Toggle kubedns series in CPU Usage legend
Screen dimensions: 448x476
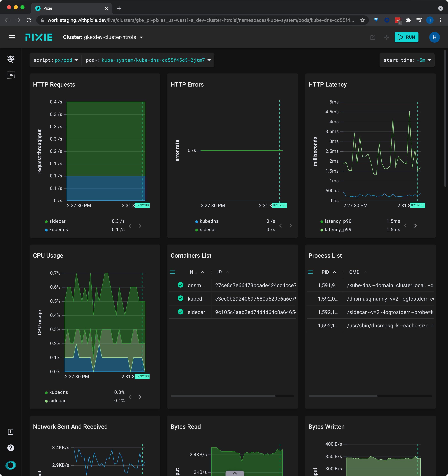[x=58, y=392]
